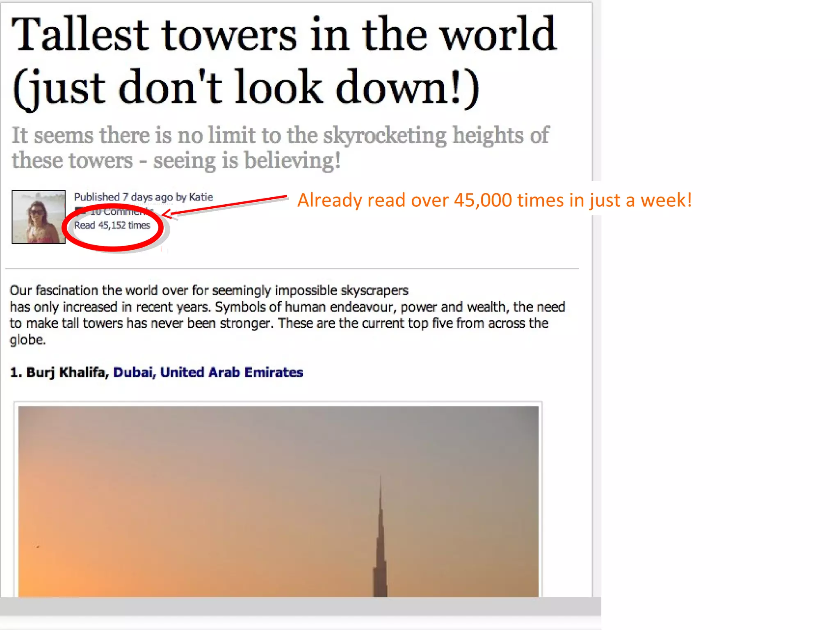
Task: Click the '1. Burj Khalifa,' heading text
Action: click(x=59, y=372)
